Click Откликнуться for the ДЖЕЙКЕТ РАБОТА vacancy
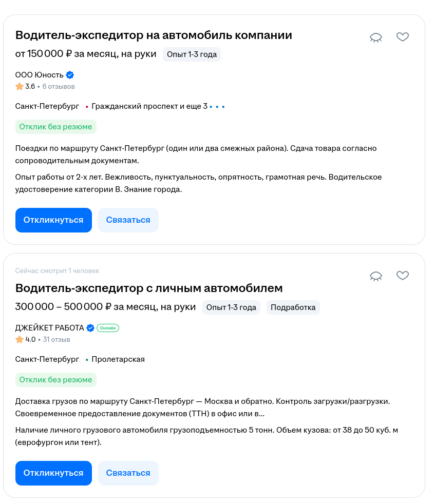The image size is (434, 504). pos(53,473)
